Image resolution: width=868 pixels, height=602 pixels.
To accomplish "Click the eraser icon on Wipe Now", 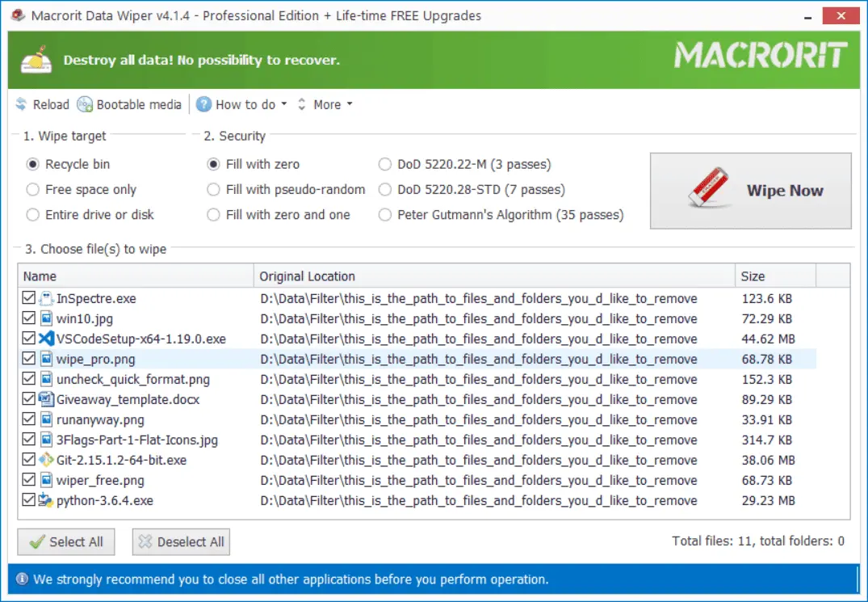I will point(709,187).
